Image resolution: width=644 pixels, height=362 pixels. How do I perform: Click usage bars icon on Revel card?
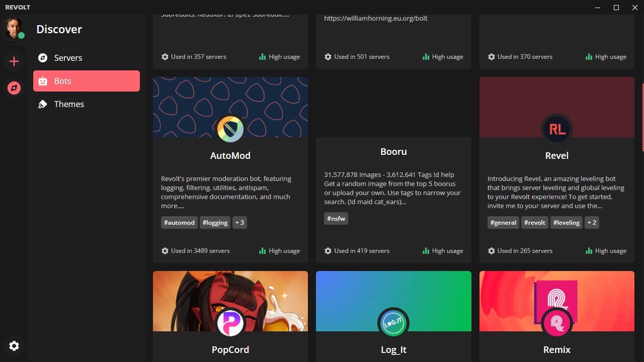pyautogui.click(x=589, y=251)
